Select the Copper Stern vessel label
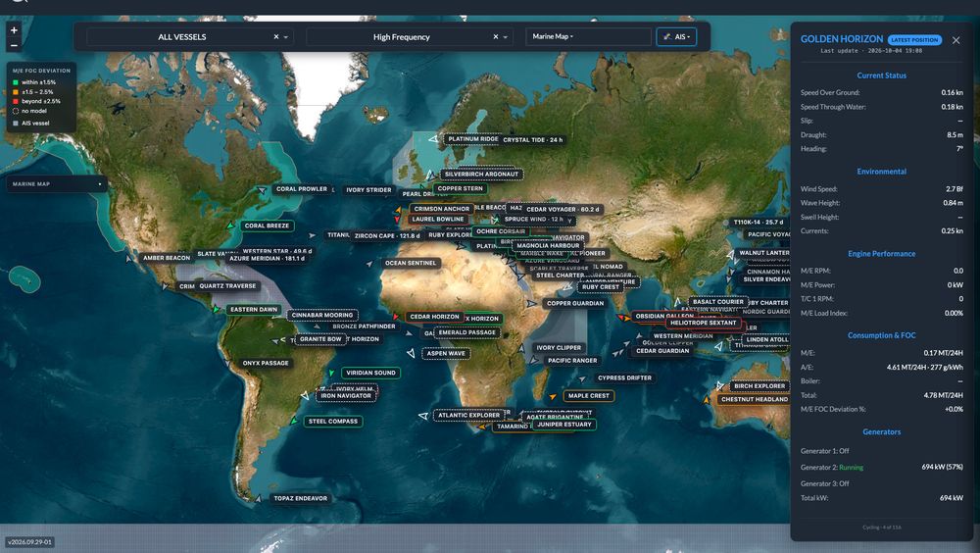980x553 pixels. click(460, 188)
